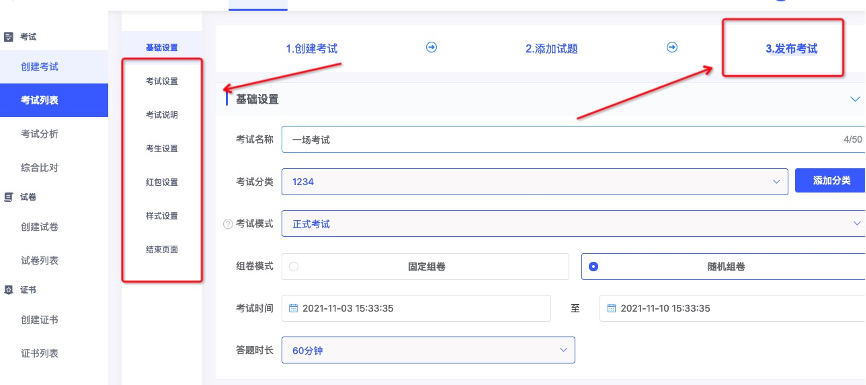Go to step 2.添加试题
This screenshot has width=866, height=385.
pyautogui.click(x=551, y=49)
